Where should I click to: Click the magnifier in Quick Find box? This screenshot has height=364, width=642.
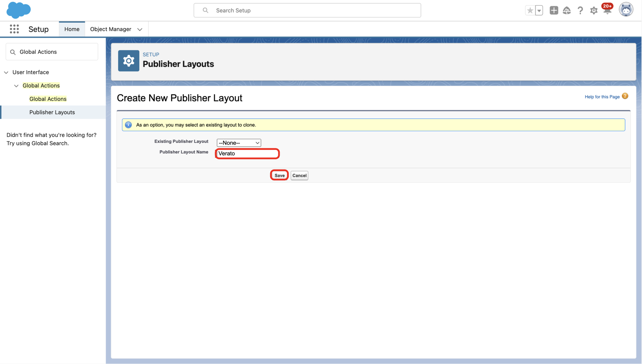point(13,52)
